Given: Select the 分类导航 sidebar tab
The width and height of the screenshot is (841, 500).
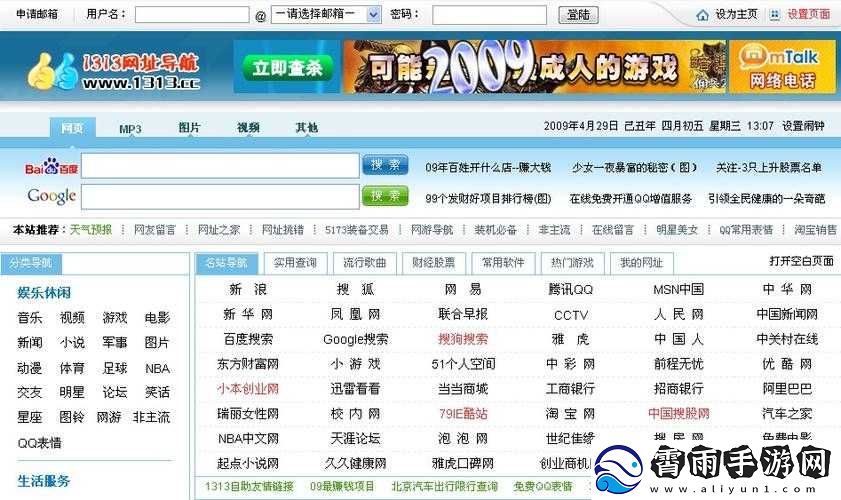Looking at the screenshot, I should [x=31, y=263].
